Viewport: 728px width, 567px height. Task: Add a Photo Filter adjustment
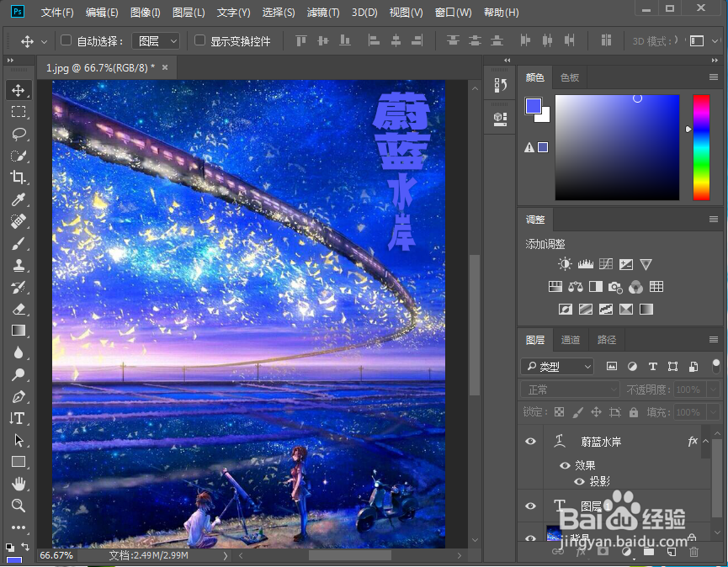pos(615,287)
